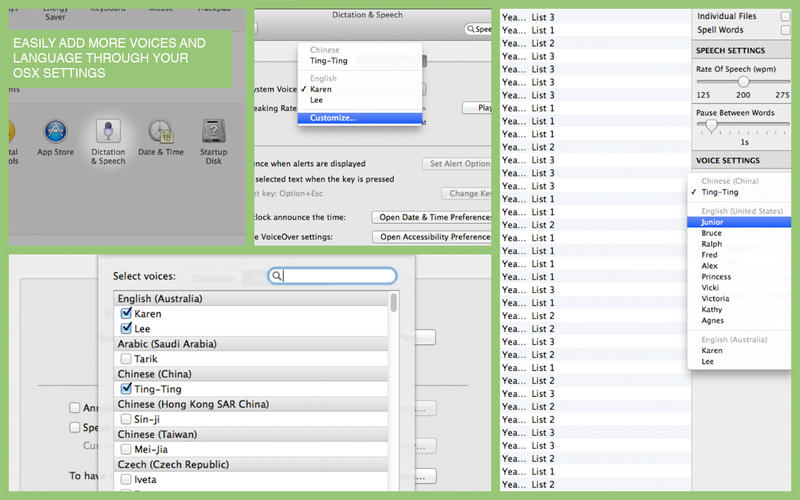
Task: Select Lee in the Voice Settings menu
Action: (739, 362)
